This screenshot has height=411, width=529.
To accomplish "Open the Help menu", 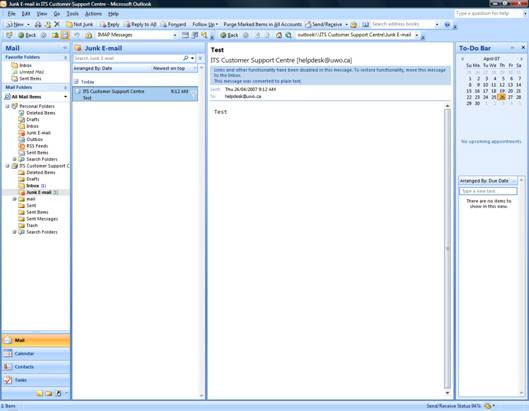I will pyautogui.click(x=113, y=14).
